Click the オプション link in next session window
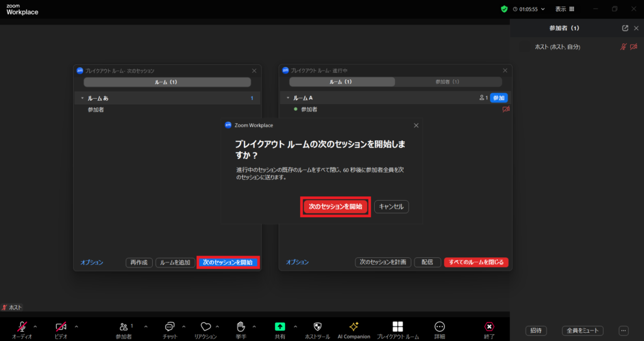644x341 pixels. [92, 262]
